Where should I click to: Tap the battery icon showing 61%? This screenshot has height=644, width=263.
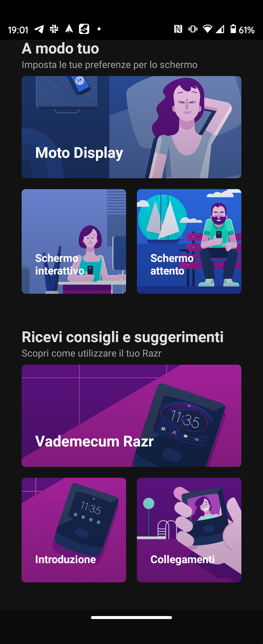(x=233, y=29)
